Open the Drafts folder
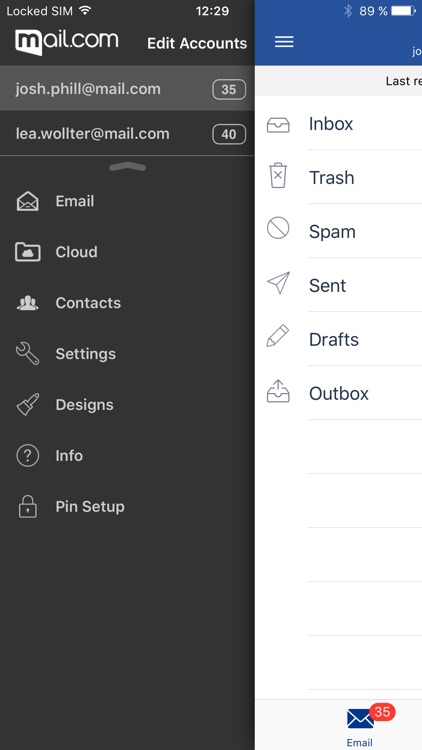 tap(339, 339)
